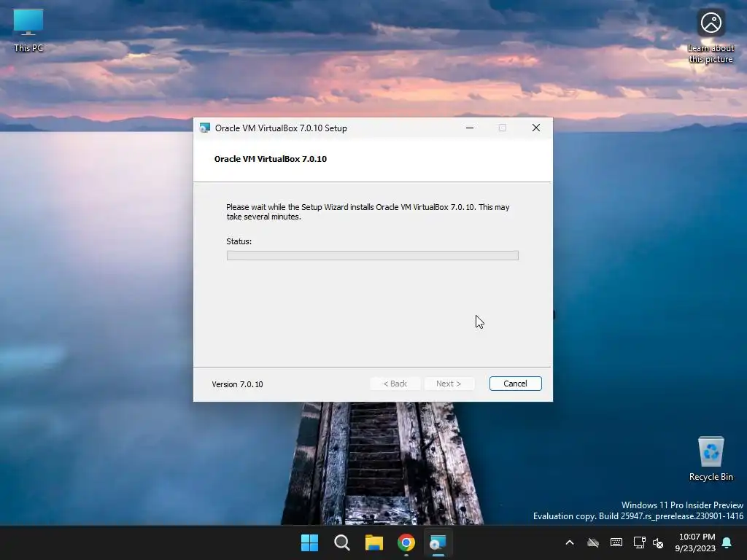Cancel the VirtualBox installation
Viewport: 747px width, 560px height.
[516, 384]
